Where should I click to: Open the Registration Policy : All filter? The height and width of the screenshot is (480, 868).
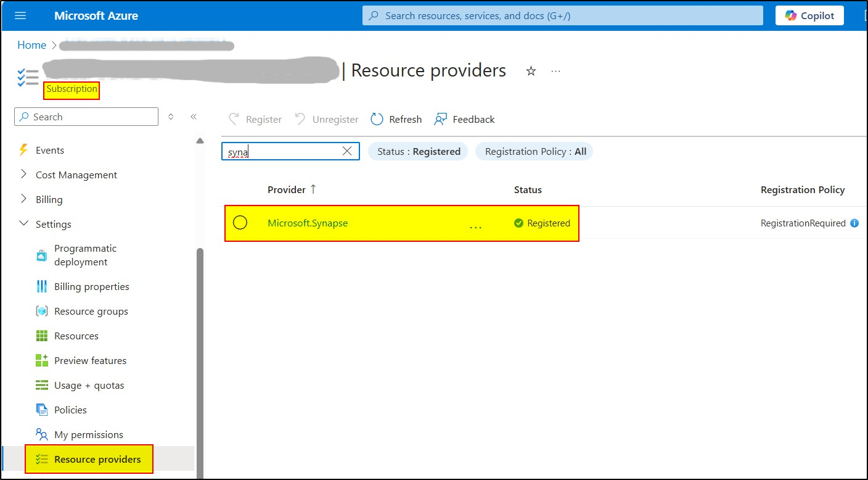pyautogui.click(x=534, y=151)
